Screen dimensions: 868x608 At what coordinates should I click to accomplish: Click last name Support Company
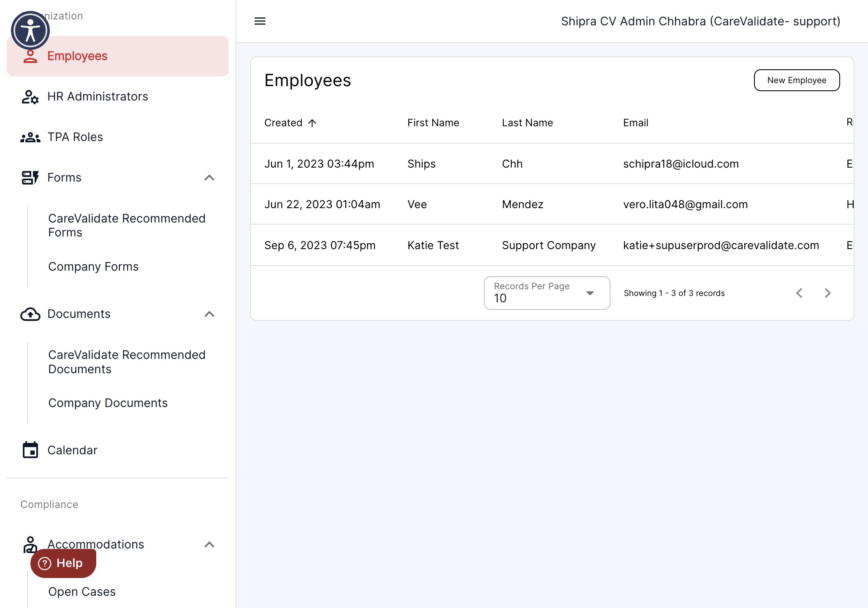point(549,245)
